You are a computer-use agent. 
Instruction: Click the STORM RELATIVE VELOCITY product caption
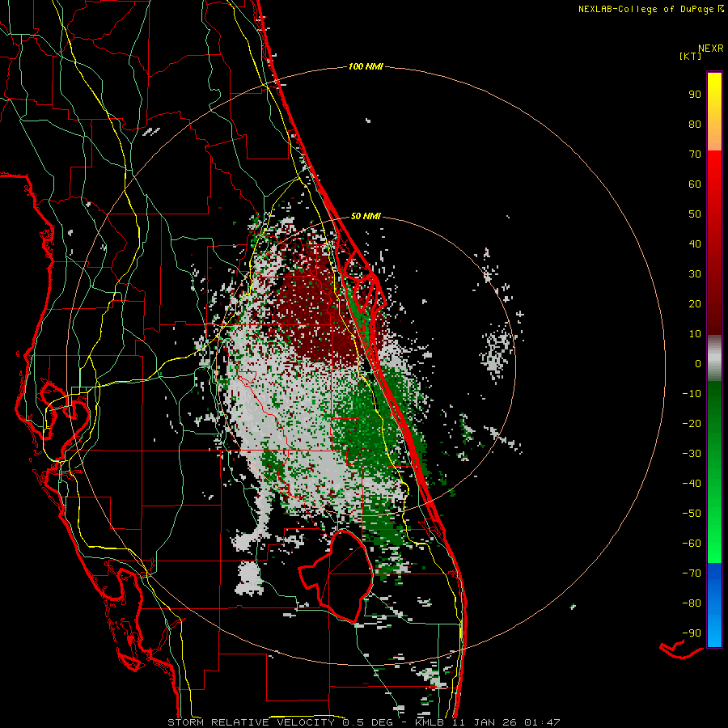pyautogui.click(x=251, y=722)
